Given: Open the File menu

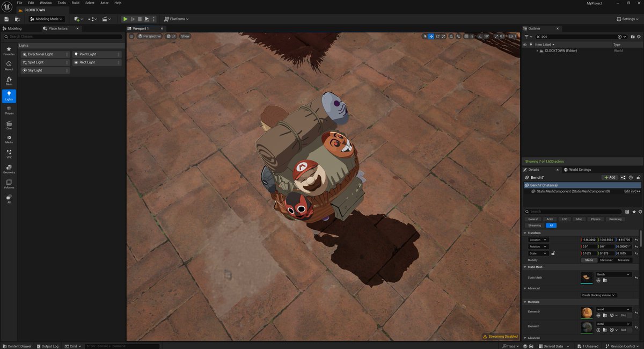Looking at the screenshot, I should [19, 3].
